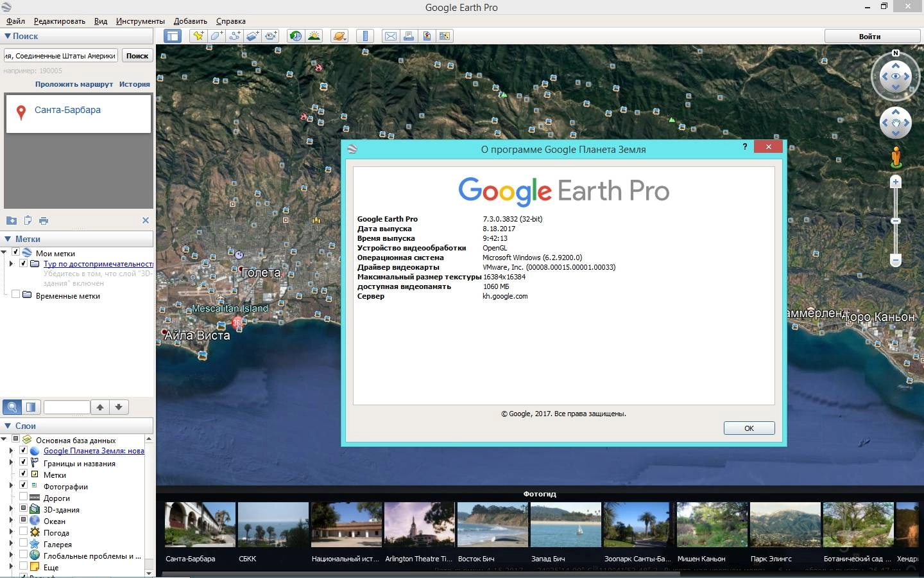Copy search results to My Places folder icon

12,220
